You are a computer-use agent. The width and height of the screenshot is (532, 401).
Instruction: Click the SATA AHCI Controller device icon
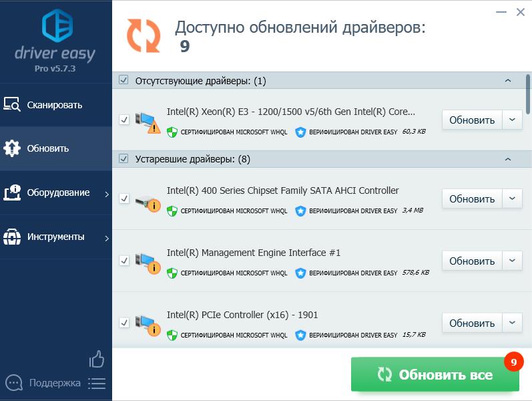click(x=148, y=201)
